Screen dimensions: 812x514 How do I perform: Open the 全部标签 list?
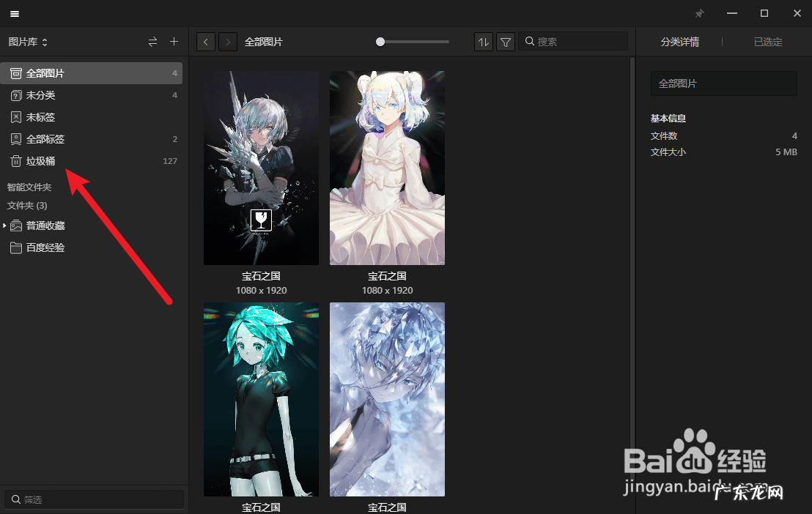(x=45, y=139)
